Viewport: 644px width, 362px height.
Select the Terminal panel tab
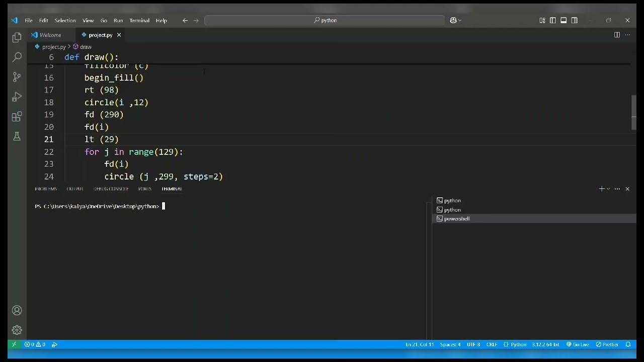(x=172, y=189)
